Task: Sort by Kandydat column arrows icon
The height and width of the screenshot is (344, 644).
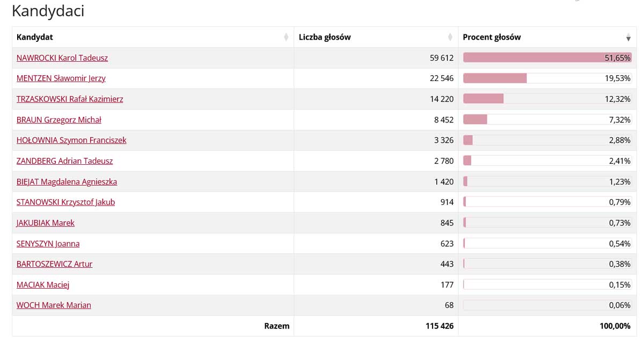Action: click(x=286, y=38)
